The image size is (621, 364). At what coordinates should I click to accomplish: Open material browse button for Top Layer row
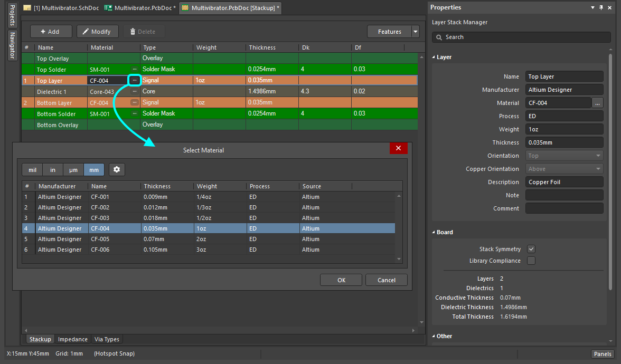tap(134, 80)
